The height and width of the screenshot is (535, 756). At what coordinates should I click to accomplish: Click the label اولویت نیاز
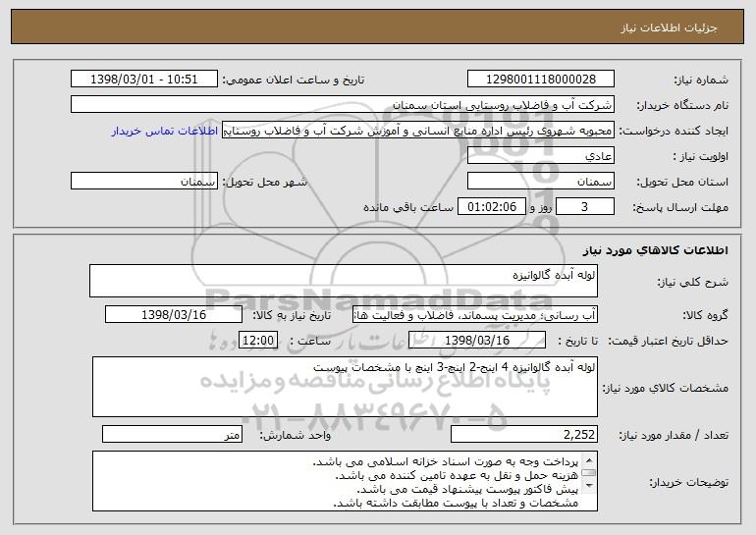click(701, 157)
